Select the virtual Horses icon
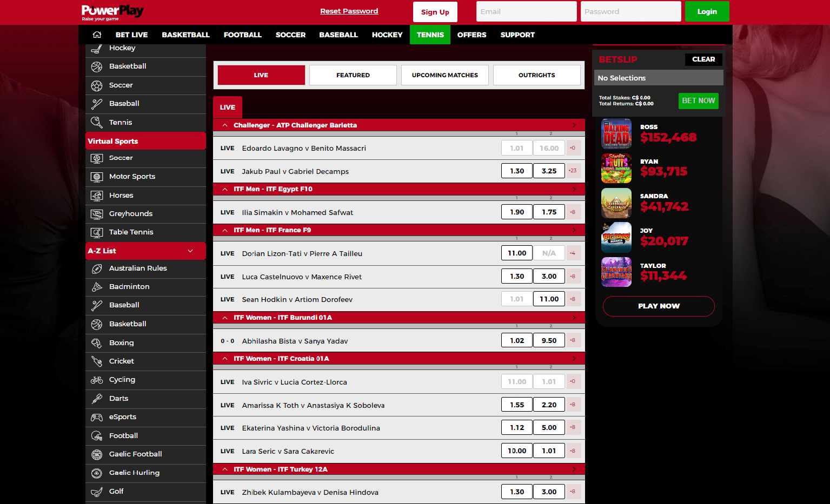Image resolution: width=830 pixels, height=504 pixels. pos(97,196)
